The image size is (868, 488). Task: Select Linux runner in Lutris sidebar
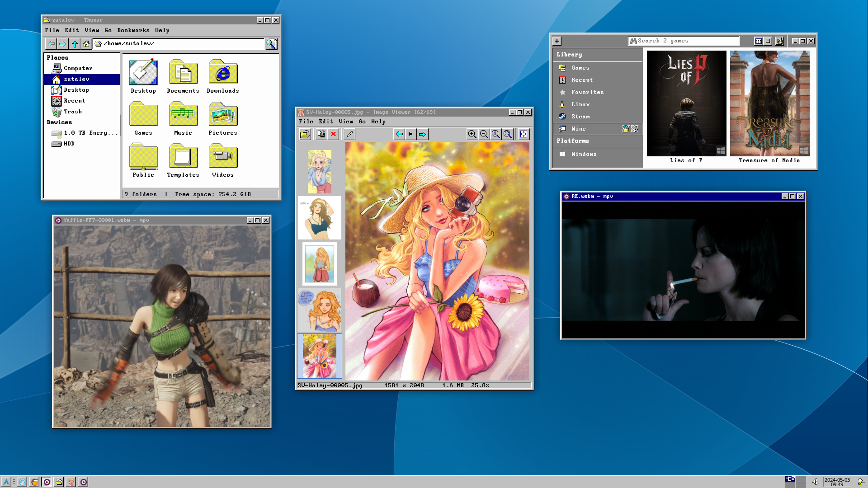[597, 104]
